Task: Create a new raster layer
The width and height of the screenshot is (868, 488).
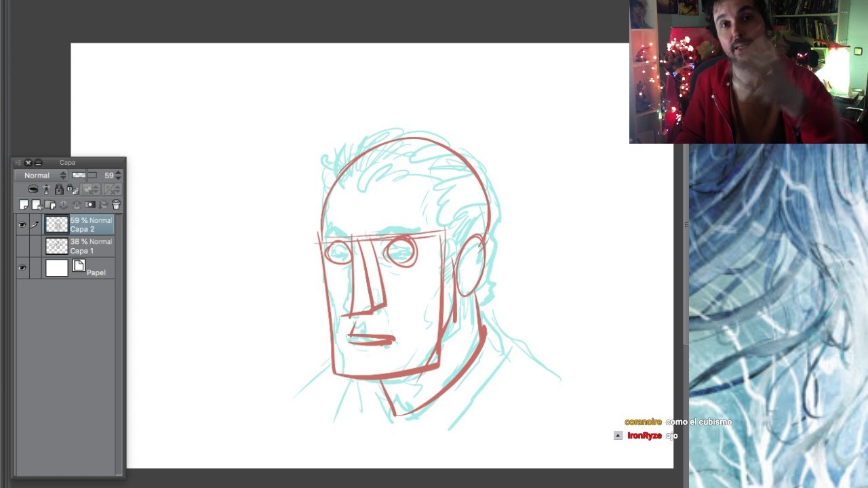Action: pyautogui.click(x=24, y=205)
